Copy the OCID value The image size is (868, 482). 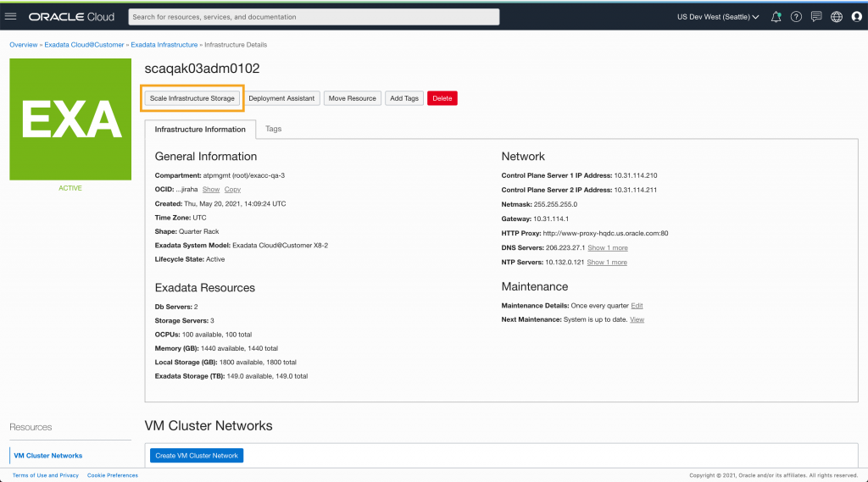point(232,189)
